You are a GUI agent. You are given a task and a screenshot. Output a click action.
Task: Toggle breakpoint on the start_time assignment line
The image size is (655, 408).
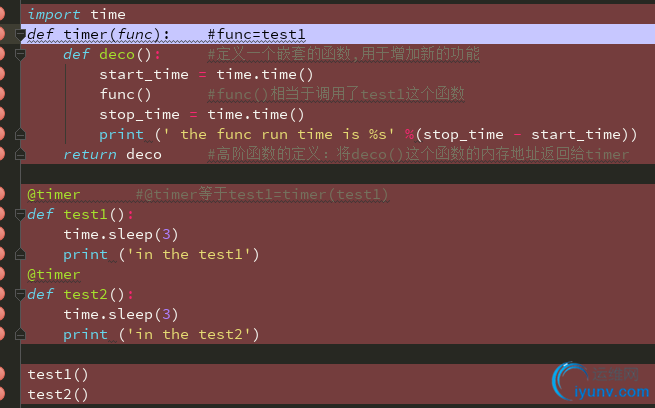click(x=3, y=74)
